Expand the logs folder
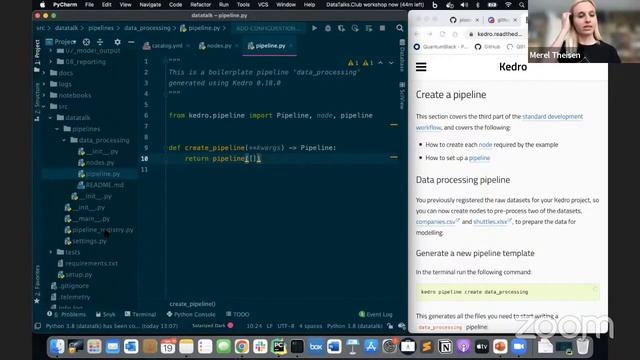 click(44, 84)
